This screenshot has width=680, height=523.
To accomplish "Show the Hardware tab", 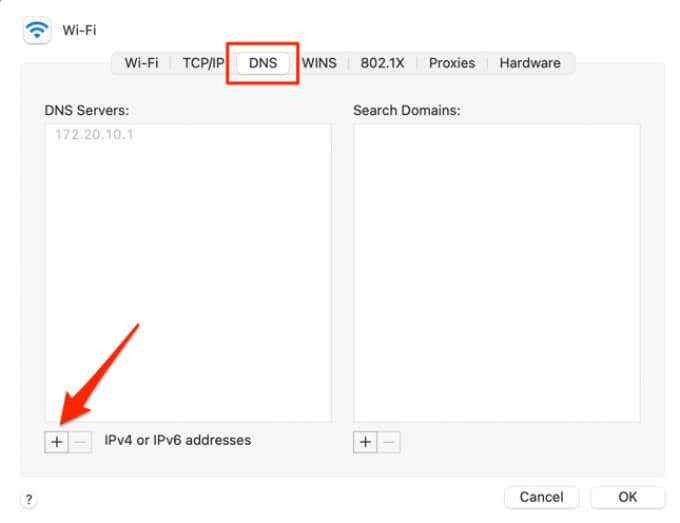I will tap(530, 63).
